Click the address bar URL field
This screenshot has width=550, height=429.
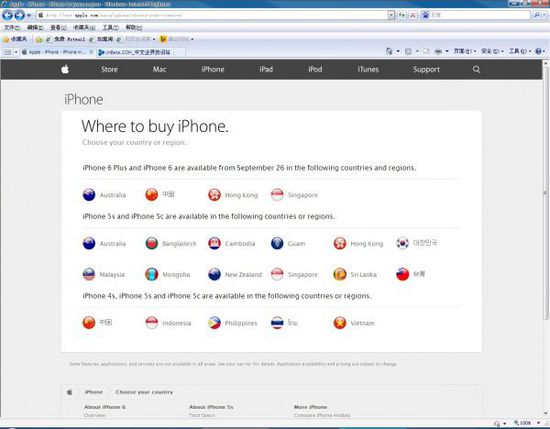point(212,15)
